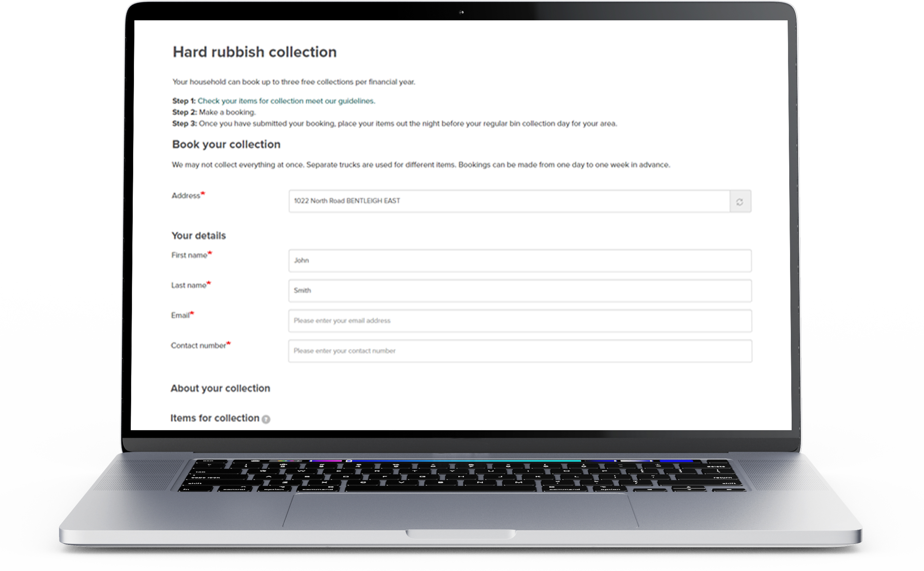Image resolution: width=924 pixels, height=571 pixels.
Task: Focus the Email address input field
Action: 520,321
